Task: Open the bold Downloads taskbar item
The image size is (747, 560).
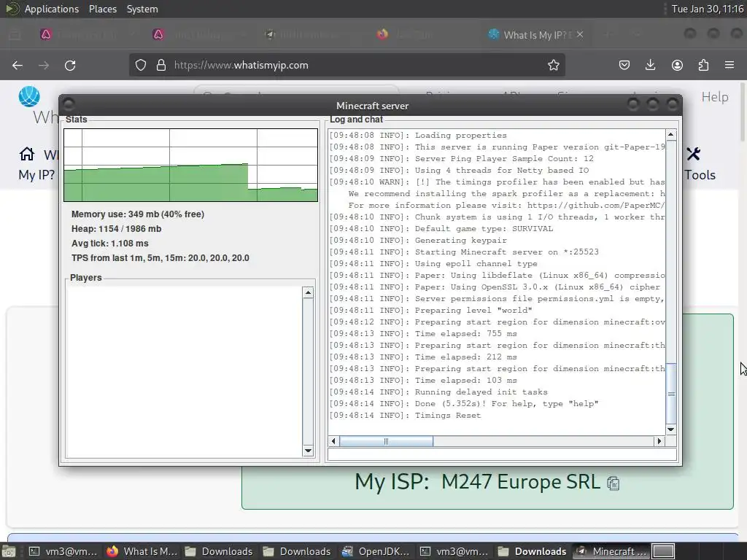Action: point(533,551)
